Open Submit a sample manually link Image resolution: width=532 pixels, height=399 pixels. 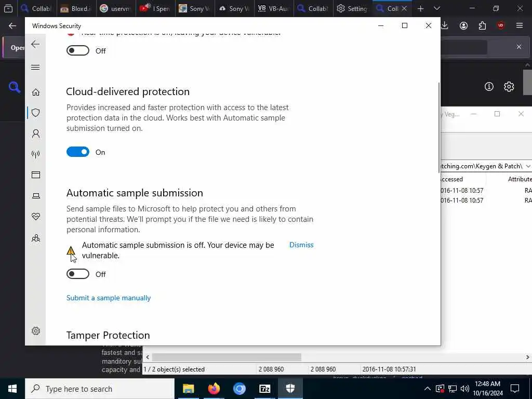coord(109,298)
